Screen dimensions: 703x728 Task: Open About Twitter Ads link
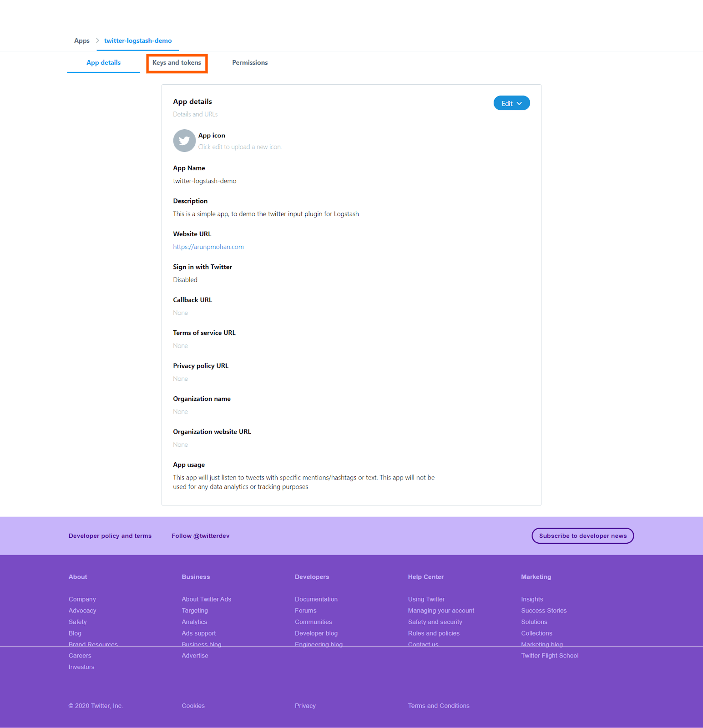pyautogui.click(x=207, y=599)
